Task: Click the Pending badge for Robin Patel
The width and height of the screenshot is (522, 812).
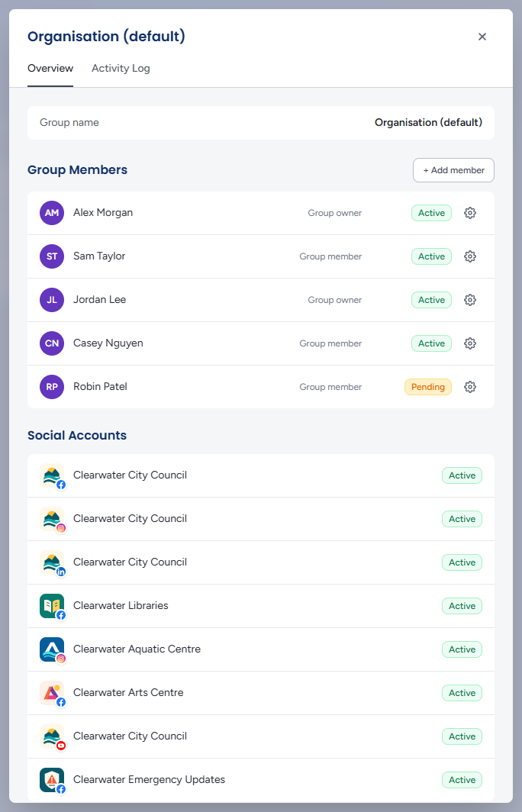Action: 427,387
